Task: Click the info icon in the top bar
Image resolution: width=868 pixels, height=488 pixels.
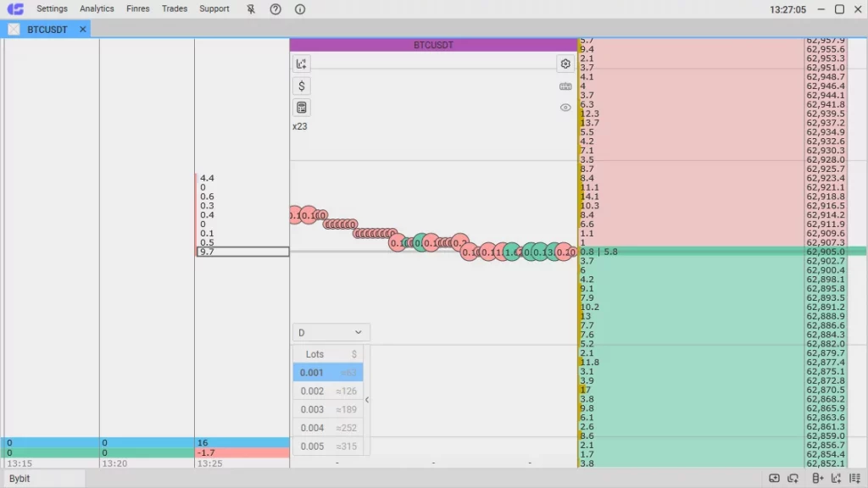Action: (298, 9)
